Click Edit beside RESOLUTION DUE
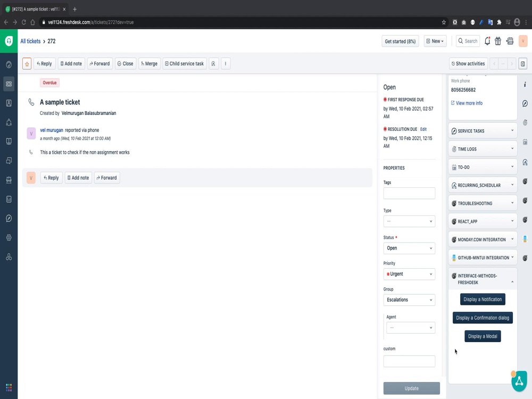Viewport: 532px width, 399px height. point(423,129)
